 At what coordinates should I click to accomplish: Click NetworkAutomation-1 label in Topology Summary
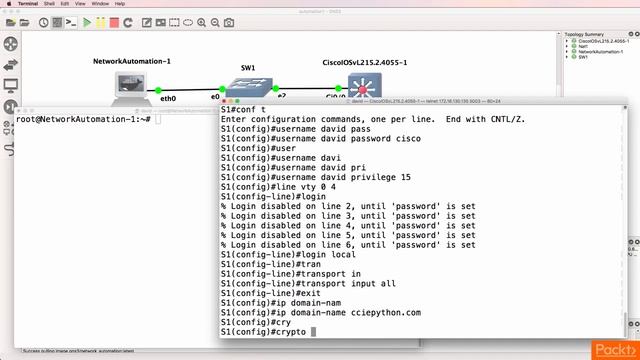point(600,52)
